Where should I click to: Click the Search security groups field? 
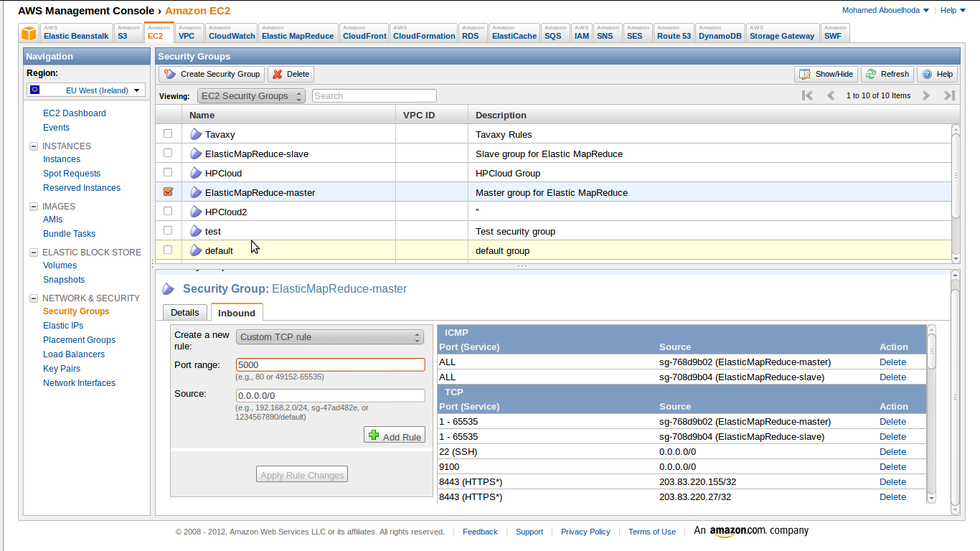click(x=374, y=95)
